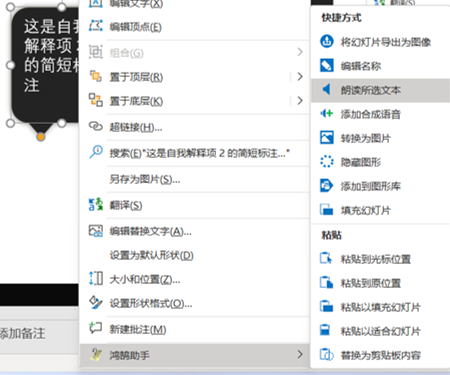Select 设置为默认形状(D) entry
The width and height of the screenshot is (450, 375).
pyautogui.click(x=194, y=256)
